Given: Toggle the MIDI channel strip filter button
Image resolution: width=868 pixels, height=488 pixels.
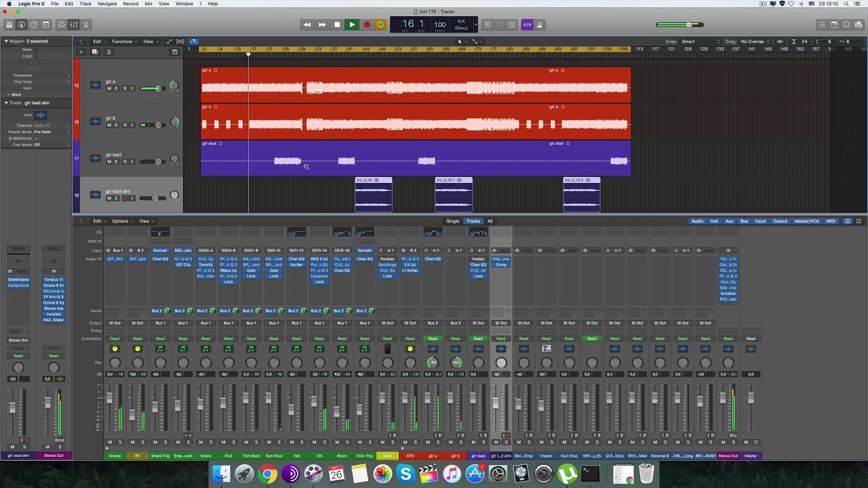Looking at the screenshot, I should [831, 221].
